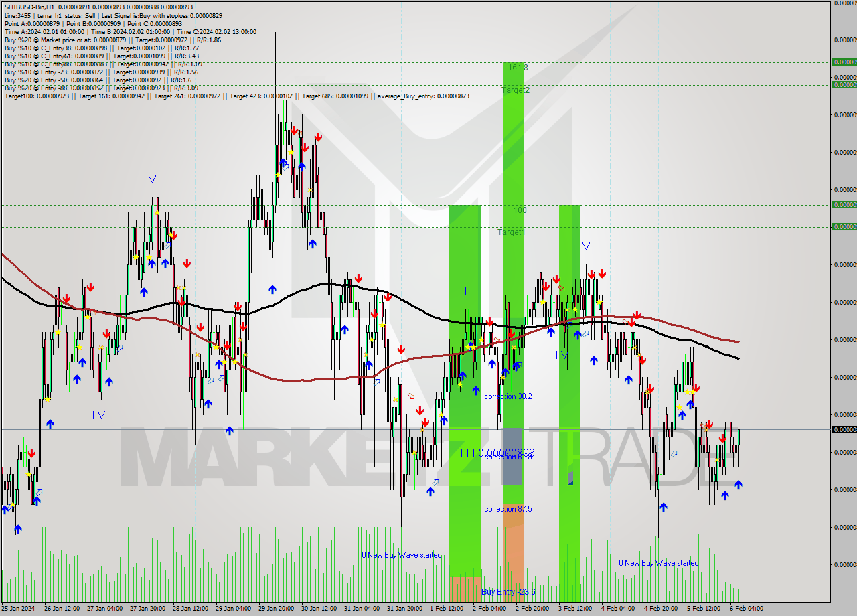Select the 'Buy %20 @ Entry -50' line
Screen dimensions: 857x616
(98, 80)
